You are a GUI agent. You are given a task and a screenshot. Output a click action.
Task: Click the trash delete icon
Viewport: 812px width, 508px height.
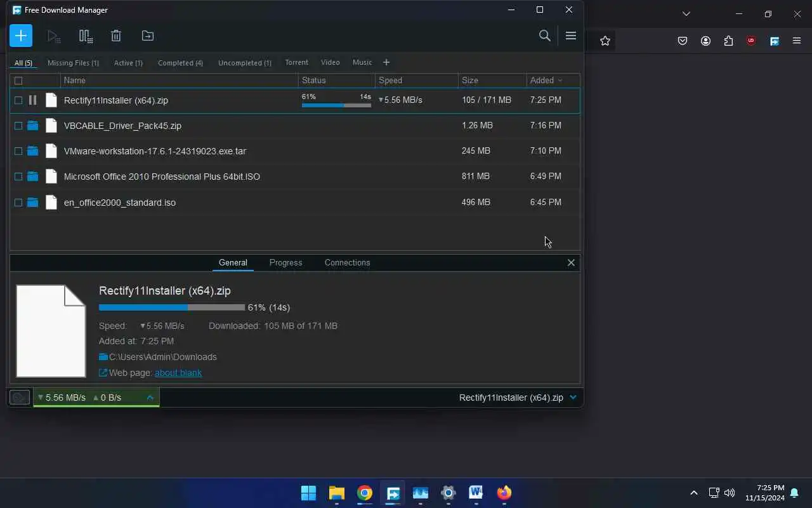click(x=116, y=36)
